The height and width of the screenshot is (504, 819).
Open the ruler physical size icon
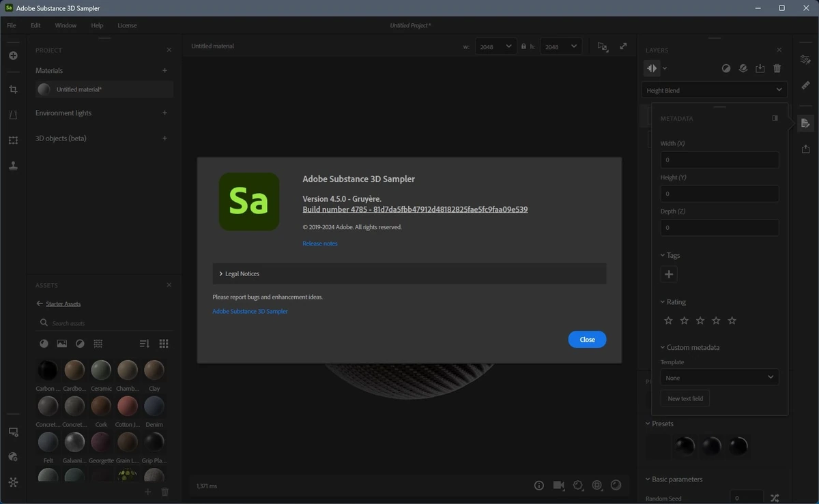pyautogui.click(x=806, y=85)
